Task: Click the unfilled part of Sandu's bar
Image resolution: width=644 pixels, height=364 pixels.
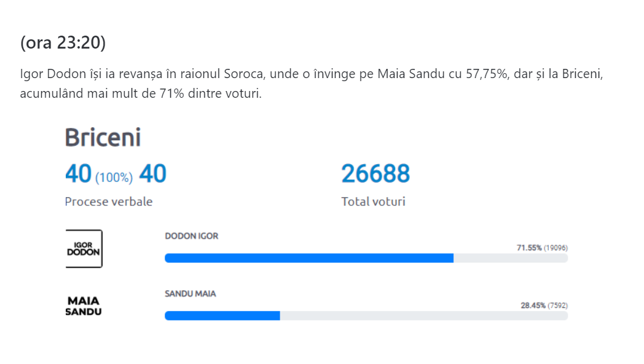Action: 424,315
